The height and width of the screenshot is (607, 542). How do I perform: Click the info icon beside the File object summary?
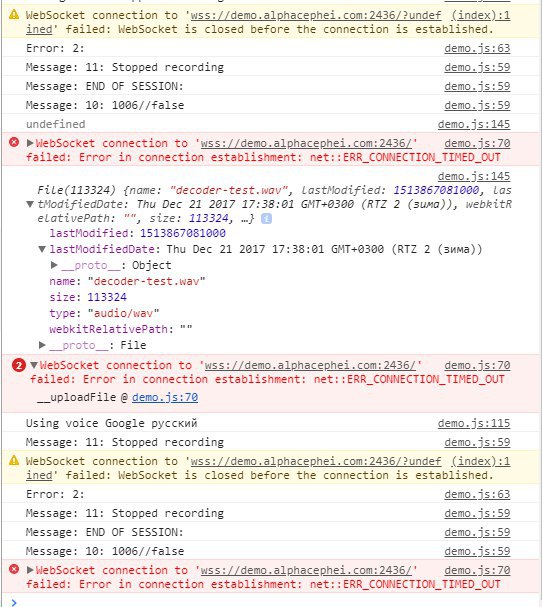point(266,219)
